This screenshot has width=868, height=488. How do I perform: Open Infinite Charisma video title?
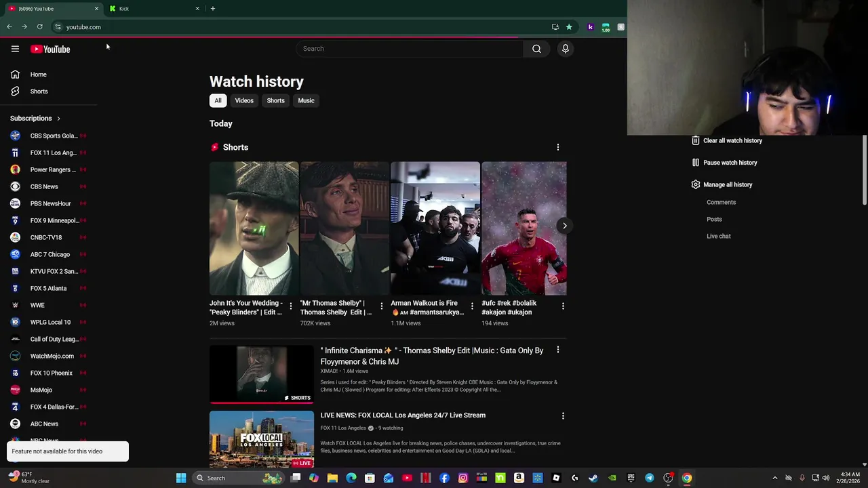[x=432, y=356]
